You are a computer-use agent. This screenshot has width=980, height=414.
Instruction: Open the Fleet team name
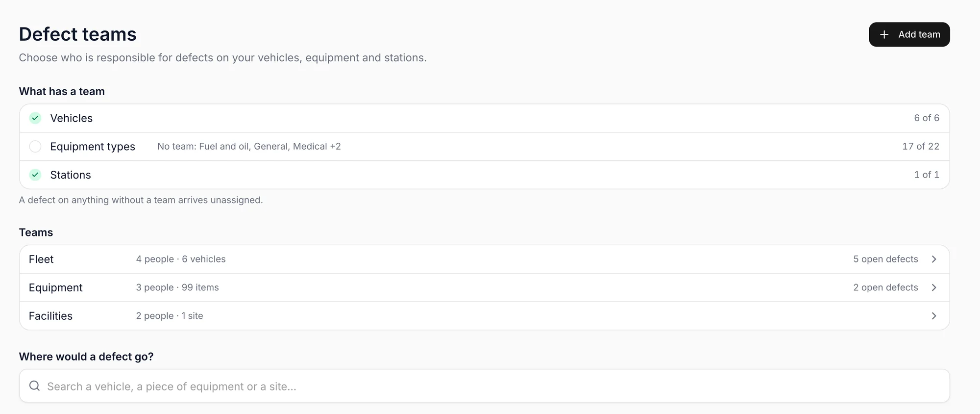point(41,259)
